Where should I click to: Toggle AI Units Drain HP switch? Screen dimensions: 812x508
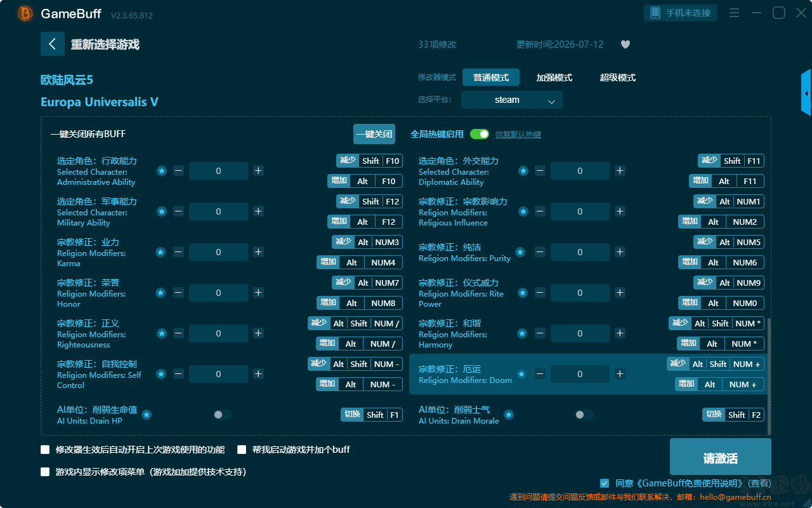(222, 415)
